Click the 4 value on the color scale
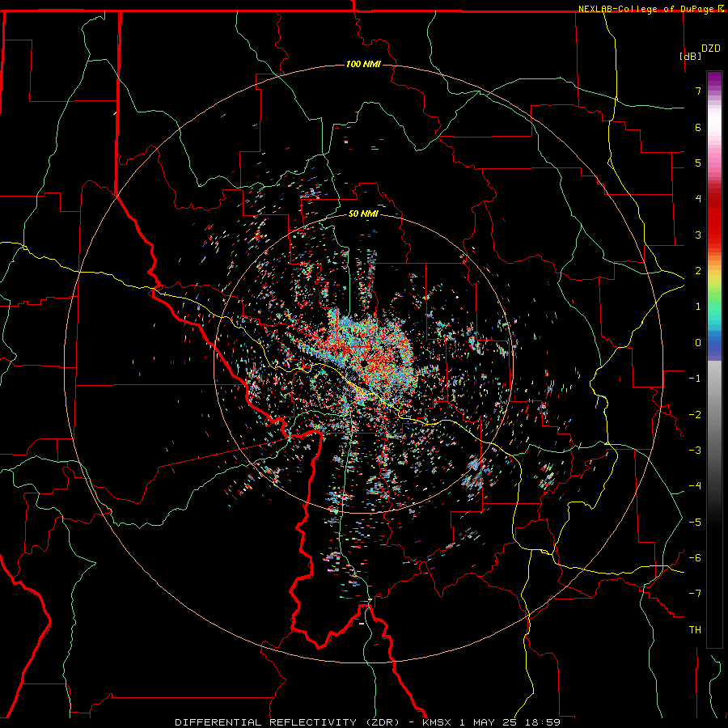Image resolution: width=728 pixels, height=728 pixels. pos(698,198)
